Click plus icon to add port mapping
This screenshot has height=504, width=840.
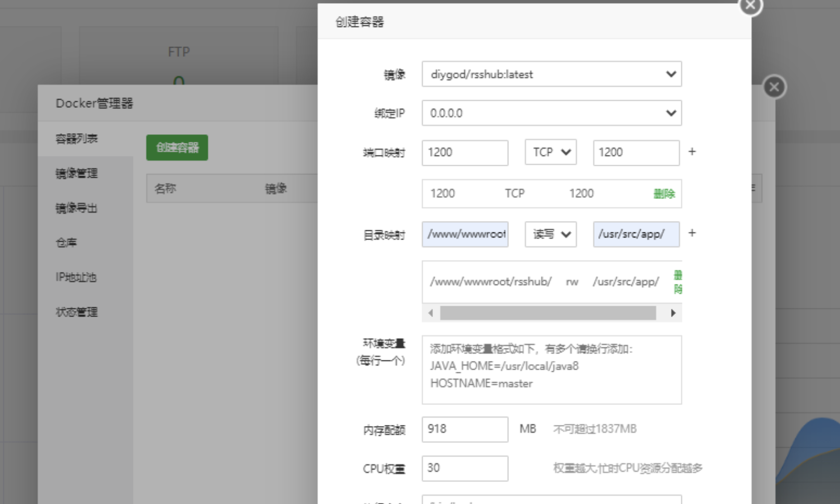tap(692, 152)
